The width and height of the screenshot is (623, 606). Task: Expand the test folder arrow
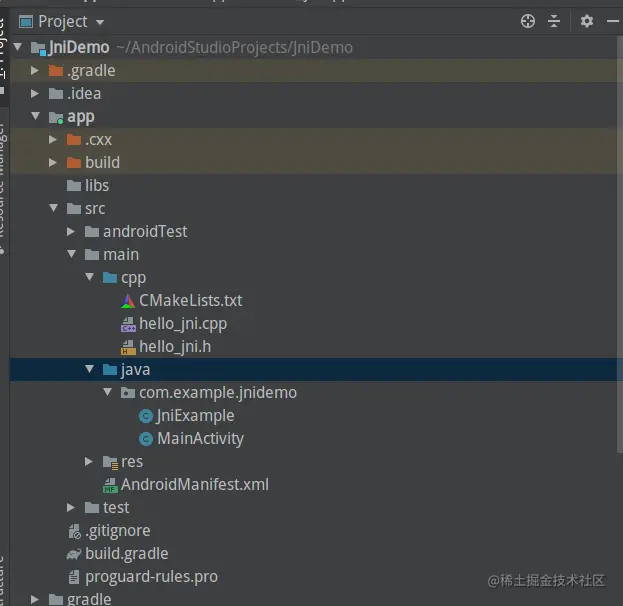coord(71,507)
